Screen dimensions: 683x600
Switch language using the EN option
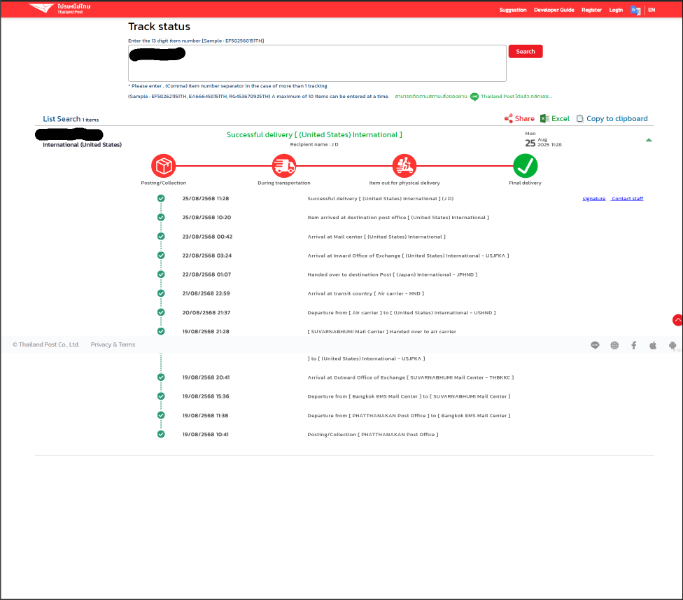(652, 10)
